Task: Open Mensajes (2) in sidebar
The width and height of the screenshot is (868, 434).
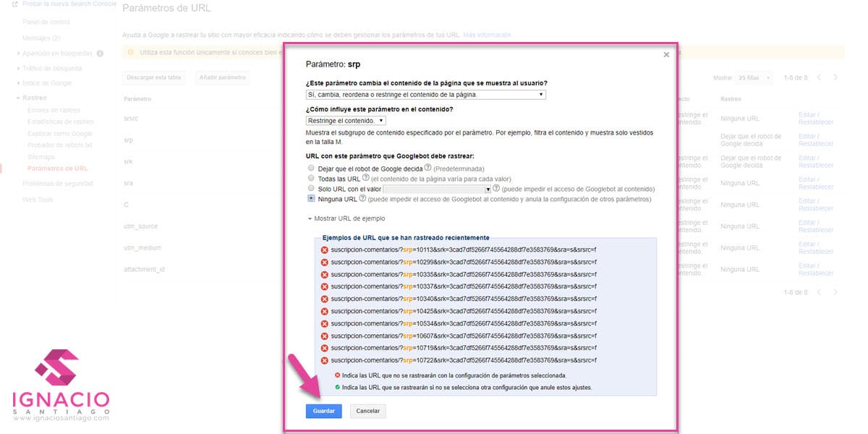Action: click(x=42, y=38)
